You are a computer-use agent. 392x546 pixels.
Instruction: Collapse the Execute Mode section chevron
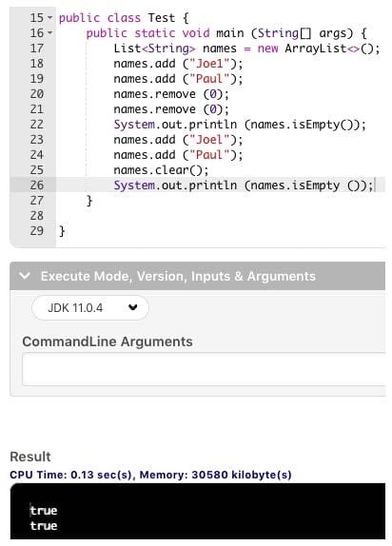click(25, 276)
